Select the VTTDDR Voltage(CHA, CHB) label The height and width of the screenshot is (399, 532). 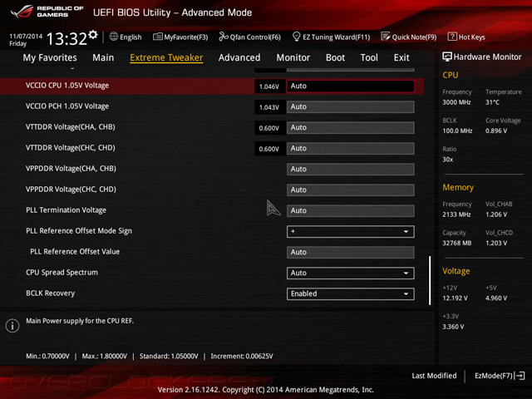click(70, 127)
